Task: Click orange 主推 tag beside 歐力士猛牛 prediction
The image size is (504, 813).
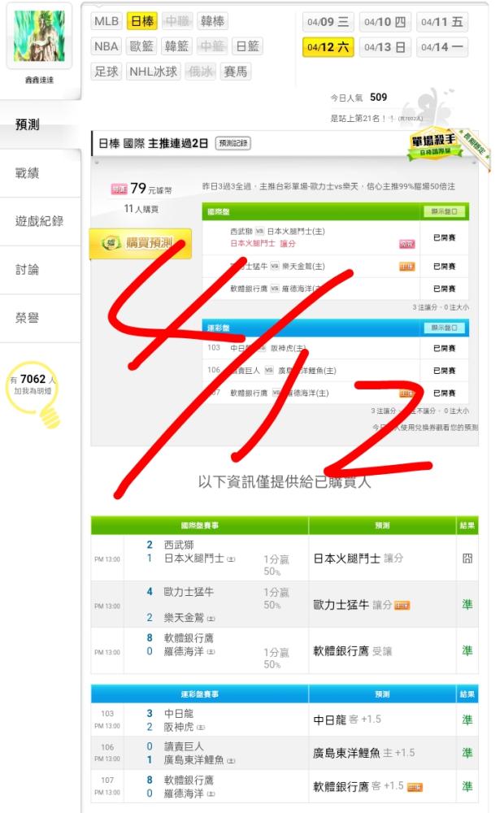Action: coord(402,605)
